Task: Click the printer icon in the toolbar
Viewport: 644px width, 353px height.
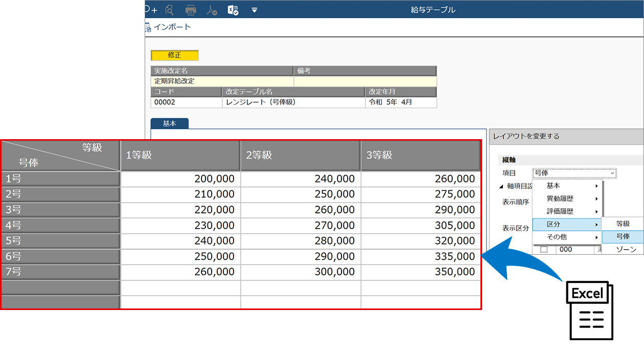Action: tap(191, 10)
